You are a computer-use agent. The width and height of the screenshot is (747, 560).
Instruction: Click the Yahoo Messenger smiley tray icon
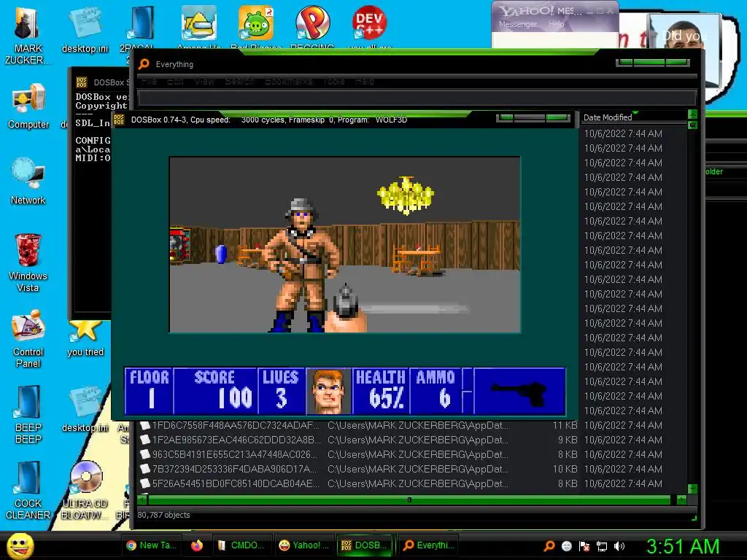click(x=566, y=546)
